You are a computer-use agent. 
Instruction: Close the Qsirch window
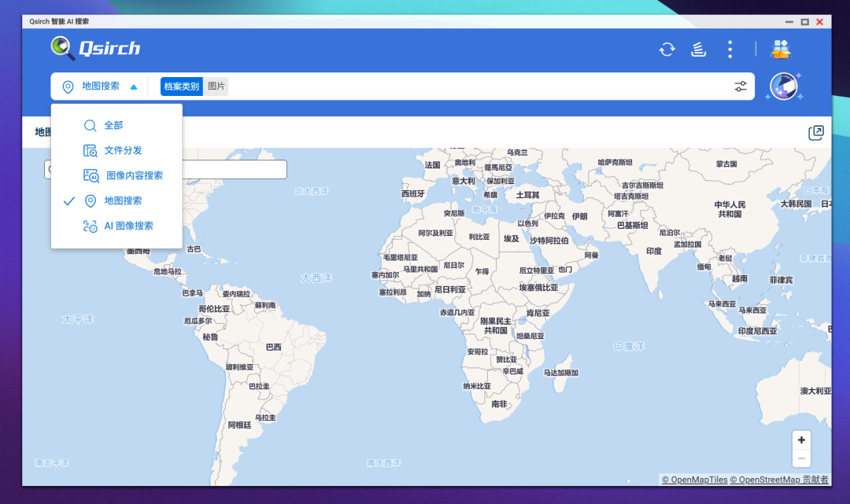coord(819,22)
